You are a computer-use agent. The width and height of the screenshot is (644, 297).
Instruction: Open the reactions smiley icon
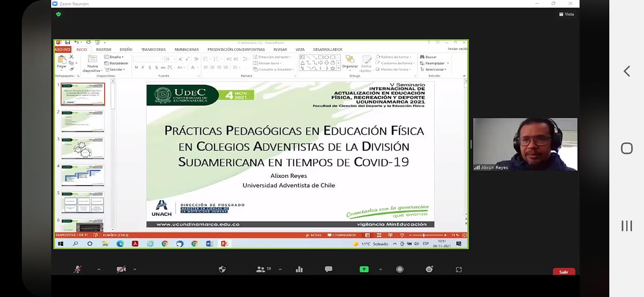point(429,269)
